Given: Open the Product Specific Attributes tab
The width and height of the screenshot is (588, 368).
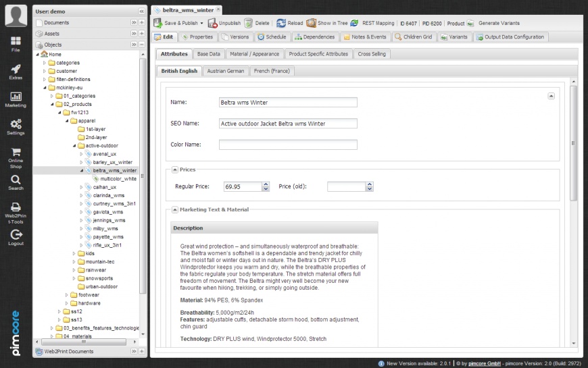Looking at the screenshot, I should pos(318,53).
